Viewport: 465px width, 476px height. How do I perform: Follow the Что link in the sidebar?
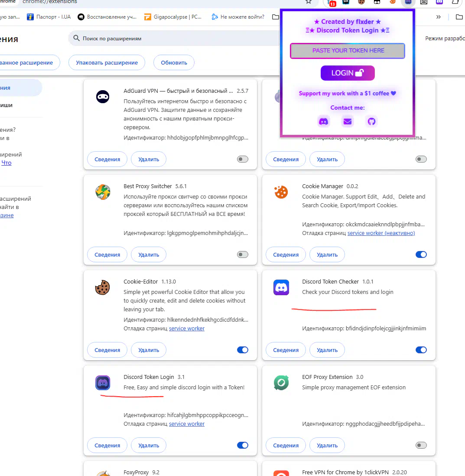(x=7, y=163)
